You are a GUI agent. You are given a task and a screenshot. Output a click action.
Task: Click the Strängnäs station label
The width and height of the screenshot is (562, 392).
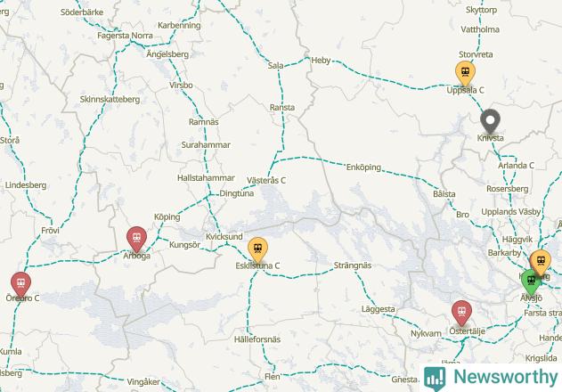coord(353,265)
